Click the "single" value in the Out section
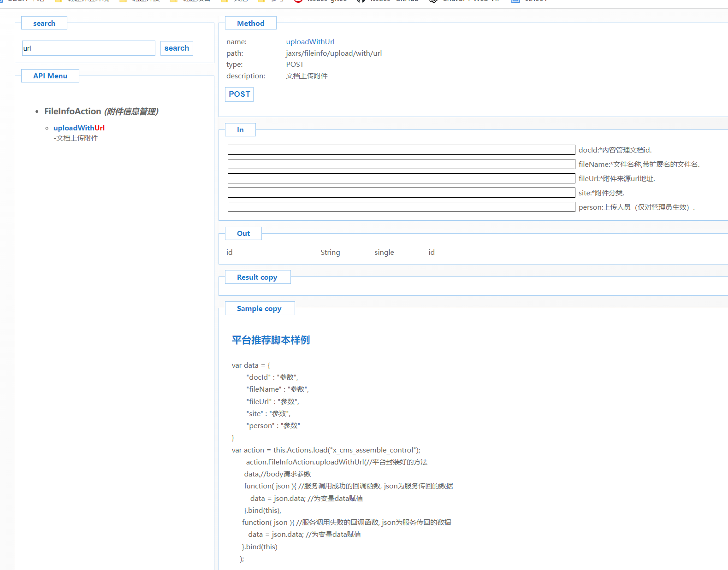The height and width of the screenshot is (570, 728). pos(384,253)
